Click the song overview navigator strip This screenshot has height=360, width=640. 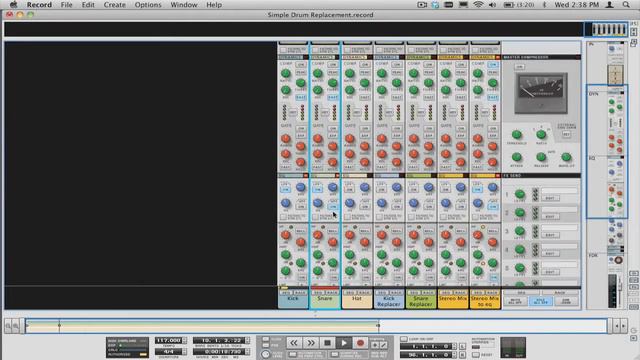click(316, 326)
